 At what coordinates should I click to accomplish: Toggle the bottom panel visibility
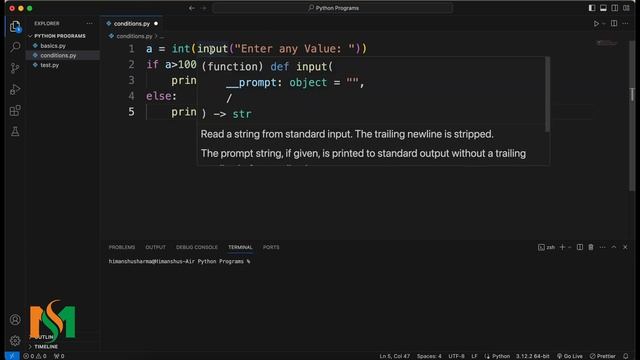603,8
